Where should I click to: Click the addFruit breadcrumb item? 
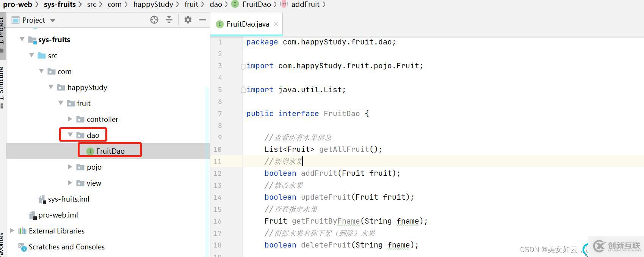pyautogui.click(x=305, y=5)
